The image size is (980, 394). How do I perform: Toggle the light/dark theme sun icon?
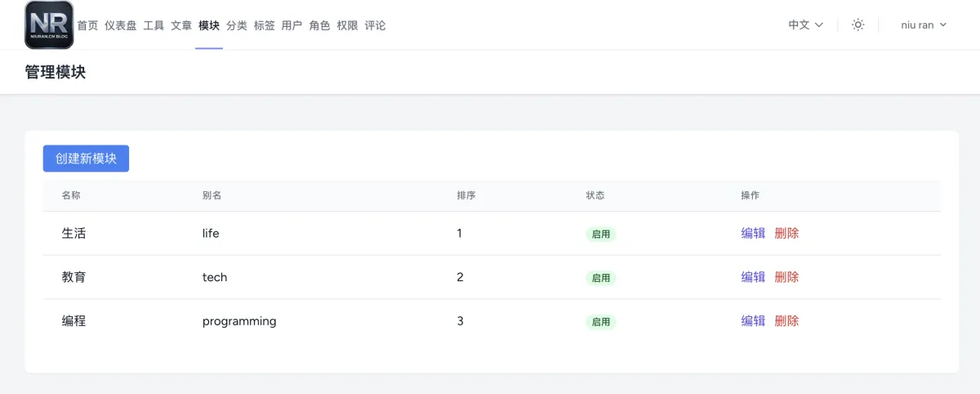coord(857,25)
